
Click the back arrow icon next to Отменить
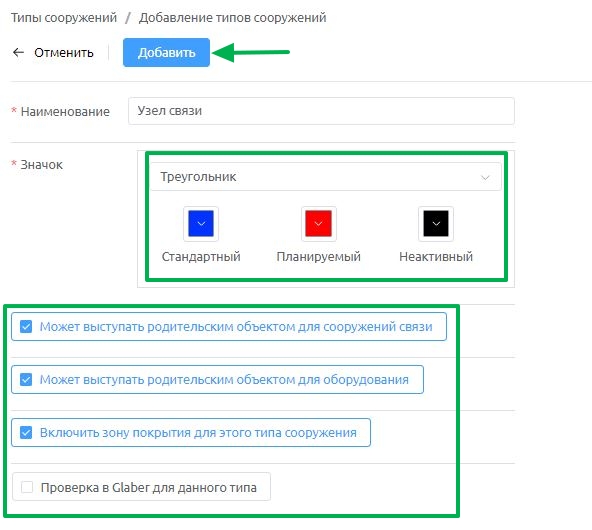pos(18,52)
